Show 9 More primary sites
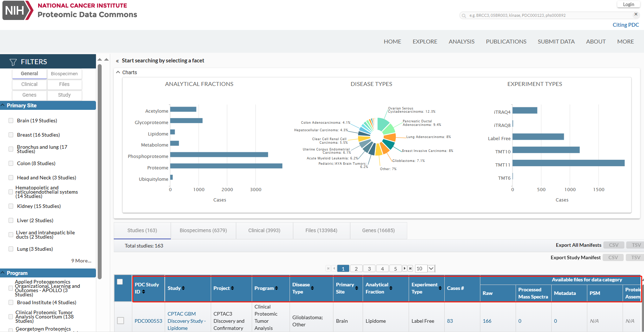Image resolution: width=644 pixels, height=332 pixels. [81, 261]
